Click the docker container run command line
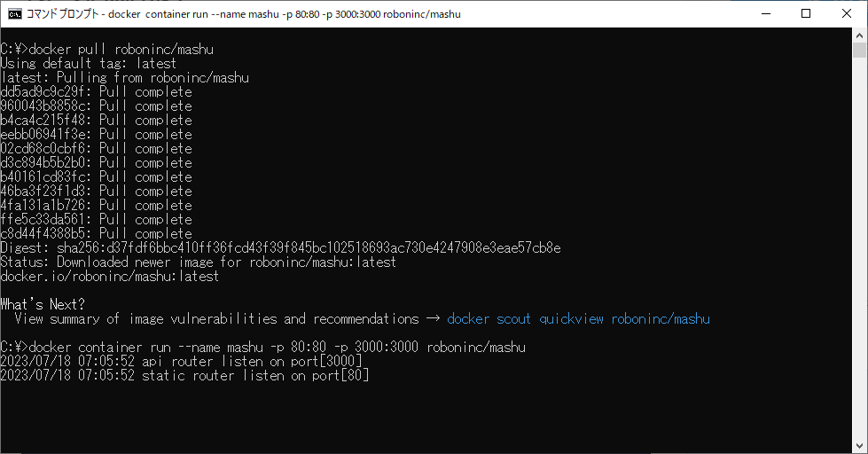This screenshot has width=868, height=454. pyautogui.click(x=263, y=347)
